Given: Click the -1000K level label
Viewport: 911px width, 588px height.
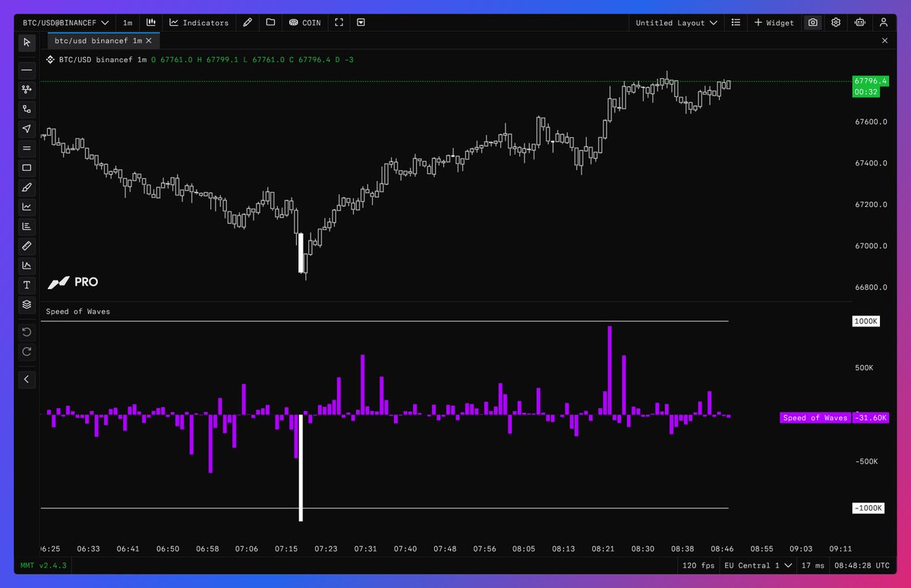Looking at the screenshot, I should (868, 508).
